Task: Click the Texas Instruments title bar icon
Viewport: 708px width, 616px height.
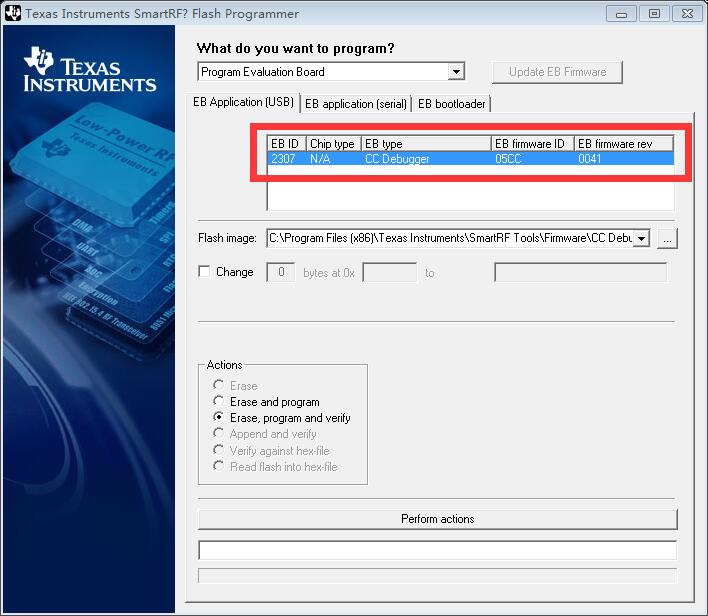Action: point(13,13)
